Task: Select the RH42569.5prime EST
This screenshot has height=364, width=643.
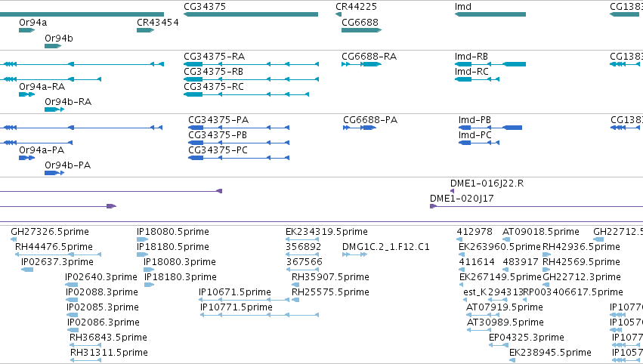Action: pyautogui.click(x=546, y=270)
